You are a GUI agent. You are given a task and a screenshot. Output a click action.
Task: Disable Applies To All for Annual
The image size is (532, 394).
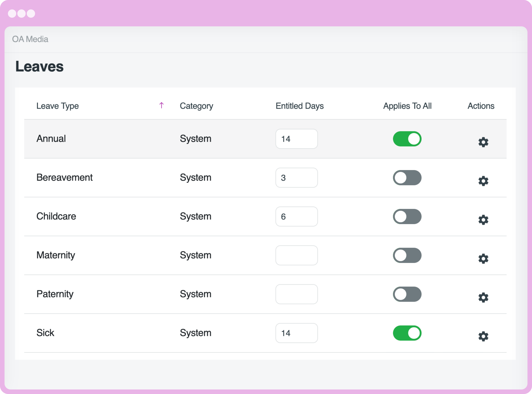(407, 139)
